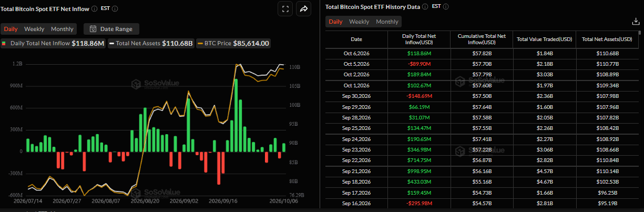The width and height of the screenshot is (644, 212).
Task: Click the $110.77B net assets cell
Action: click(607, 64)
